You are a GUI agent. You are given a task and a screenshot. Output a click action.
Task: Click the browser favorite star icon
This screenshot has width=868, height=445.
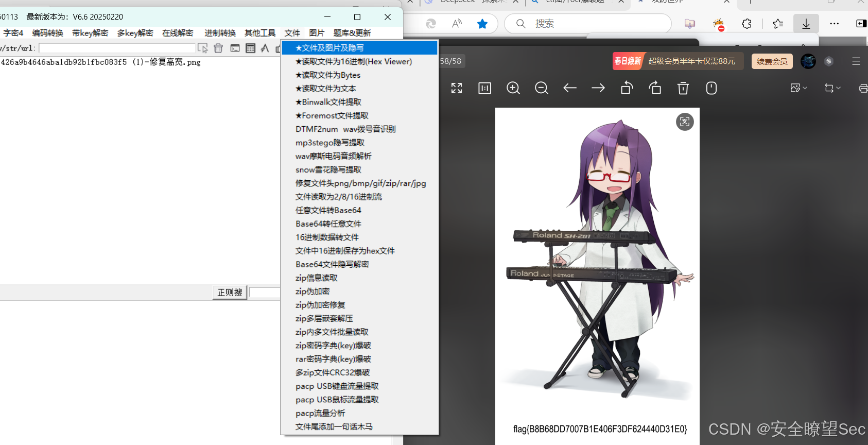482,24
